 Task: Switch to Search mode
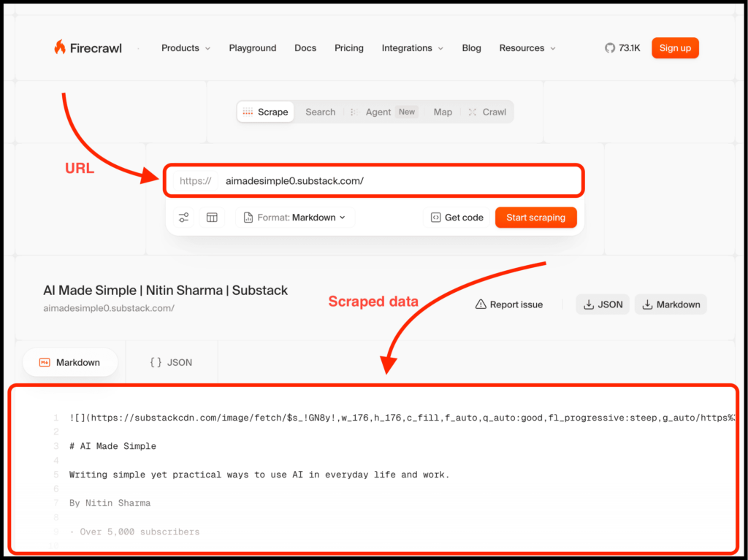320,112
